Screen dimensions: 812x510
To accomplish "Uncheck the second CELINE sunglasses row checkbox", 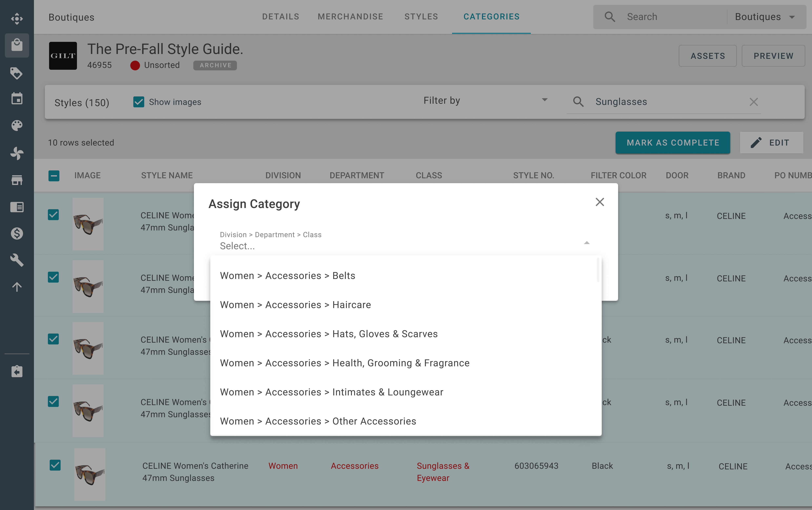I will tap(53, 277).
